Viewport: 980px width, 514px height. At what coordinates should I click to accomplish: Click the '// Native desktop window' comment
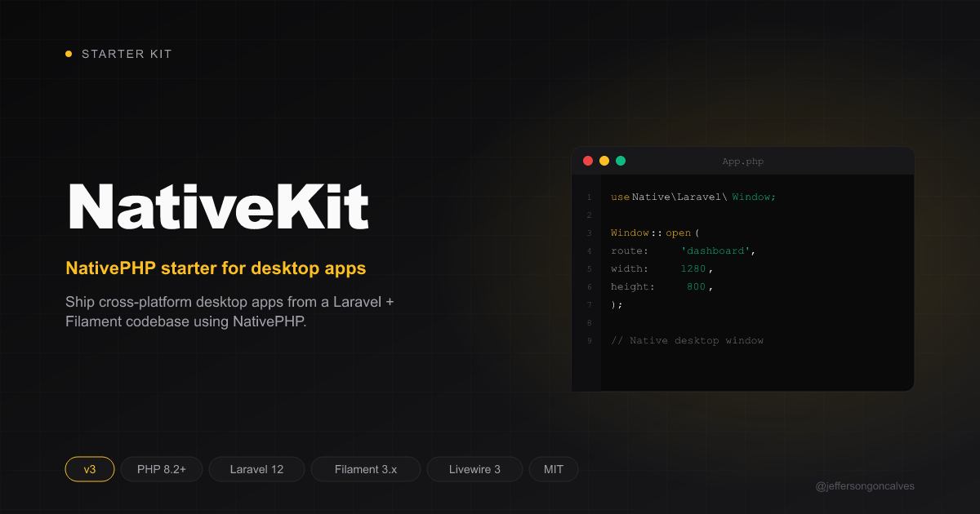[x=687, y=341]
